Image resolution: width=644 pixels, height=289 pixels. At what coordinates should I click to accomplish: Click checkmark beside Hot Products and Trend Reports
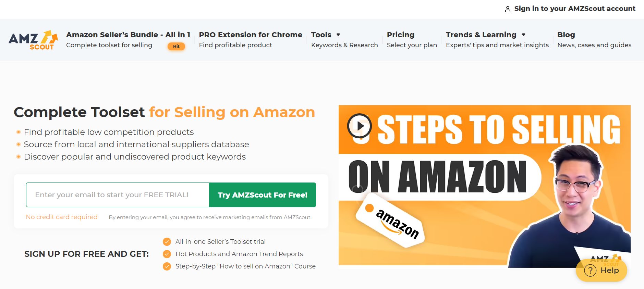click(x=167, y=254)
